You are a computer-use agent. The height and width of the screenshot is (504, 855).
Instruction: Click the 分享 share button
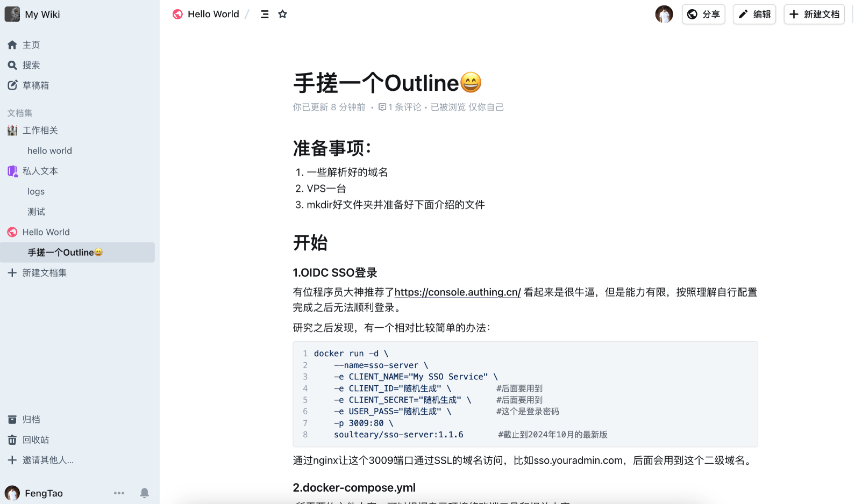click(x=703, y=15)
